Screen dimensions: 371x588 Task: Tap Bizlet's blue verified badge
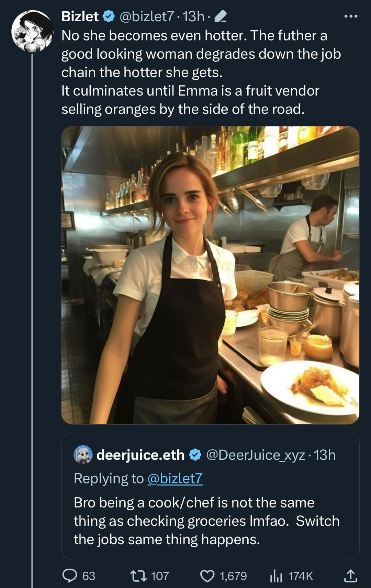pyautogui.click(x=109, y=16)
